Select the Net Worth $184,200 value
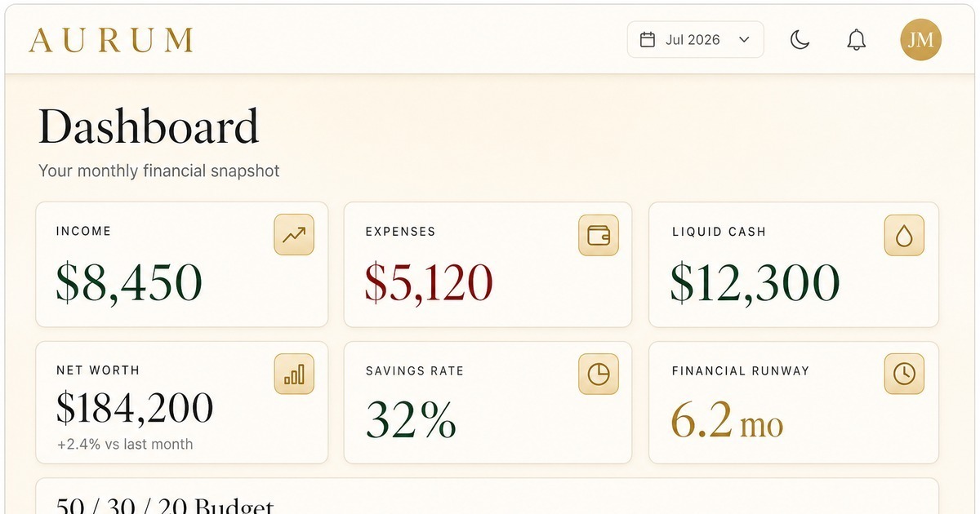This screenshot has width=980, height=514. (135, 407)
